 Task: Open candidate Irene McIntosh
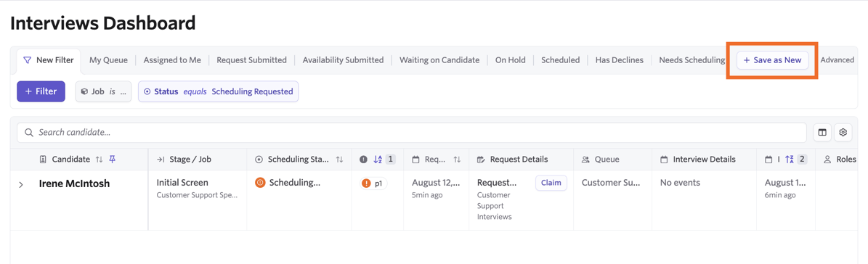coord(74,184)
